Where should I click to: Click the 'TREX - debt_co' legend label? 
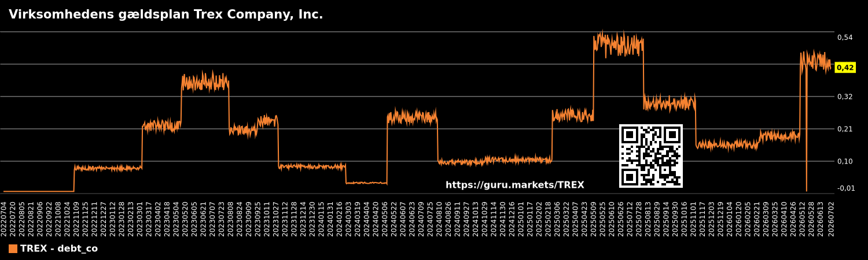tap(59, 248)
